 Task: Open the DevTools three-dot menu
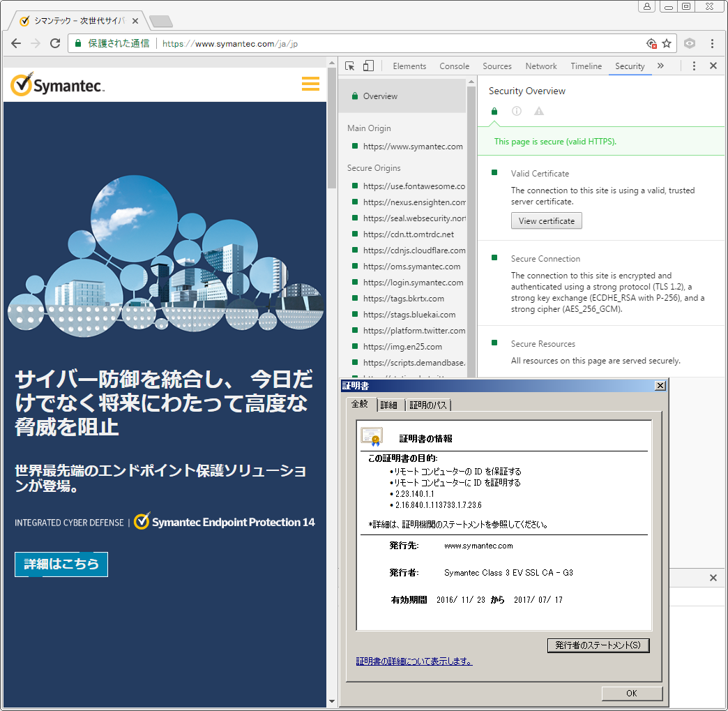click(x=694, y=65)
